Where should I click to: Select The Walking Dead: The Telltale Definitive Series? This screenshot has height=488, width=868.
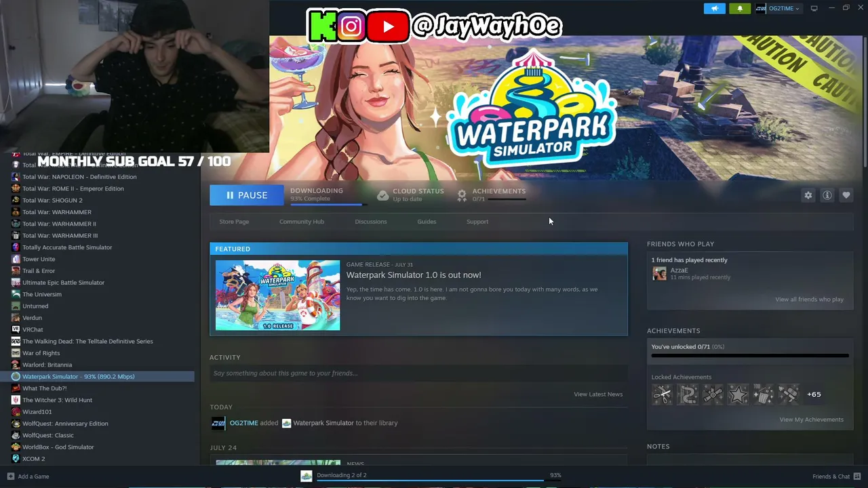(x=87, y=342)
